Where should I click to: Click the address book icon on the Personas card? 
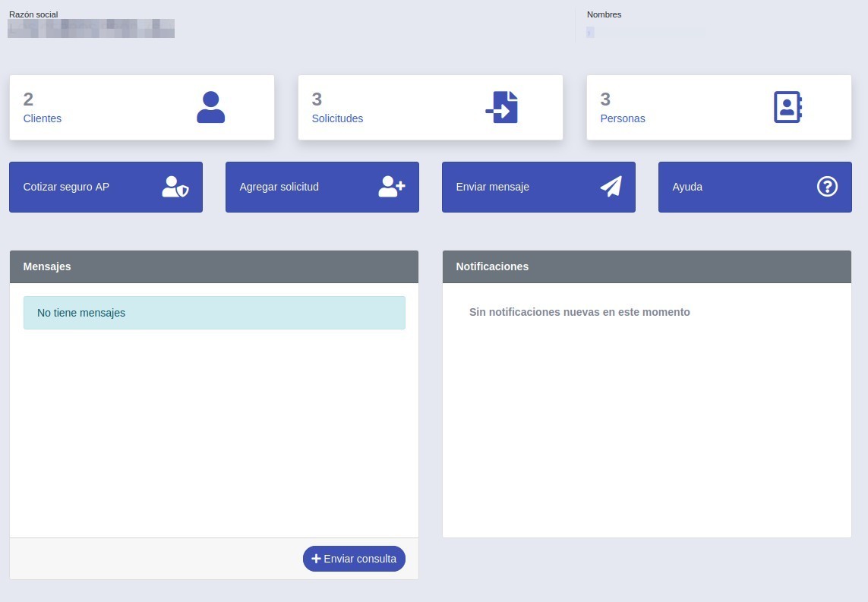point(788,107)
